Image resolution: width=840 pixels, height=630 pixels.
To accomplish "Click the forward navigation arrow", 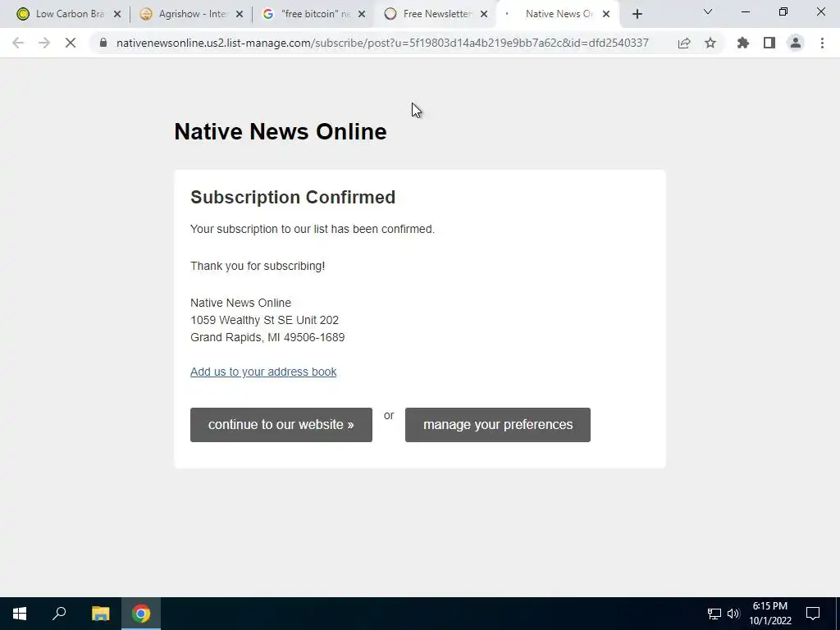I will 44,43.
